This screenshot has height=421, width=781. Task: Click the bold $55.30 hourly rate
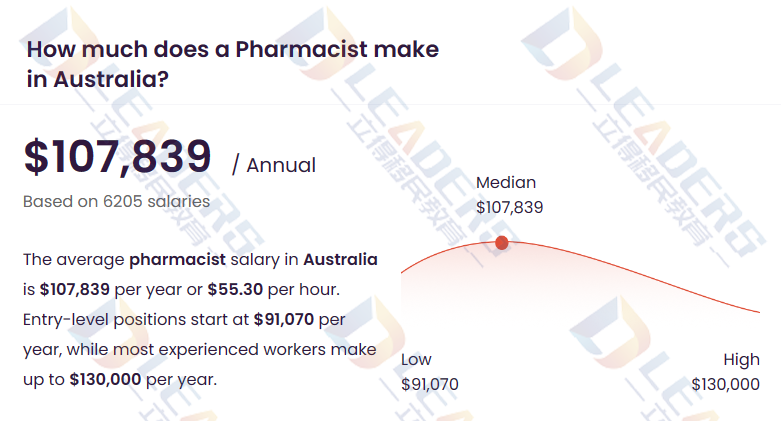235,289
